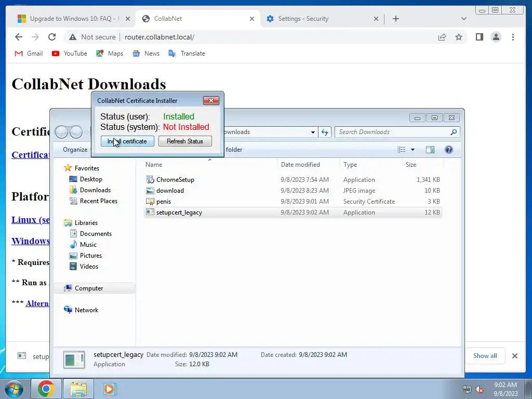Viewport: 532px width, 399px height.
Task: Select the ChromeSetup file
Action: (x=293, y=179)
